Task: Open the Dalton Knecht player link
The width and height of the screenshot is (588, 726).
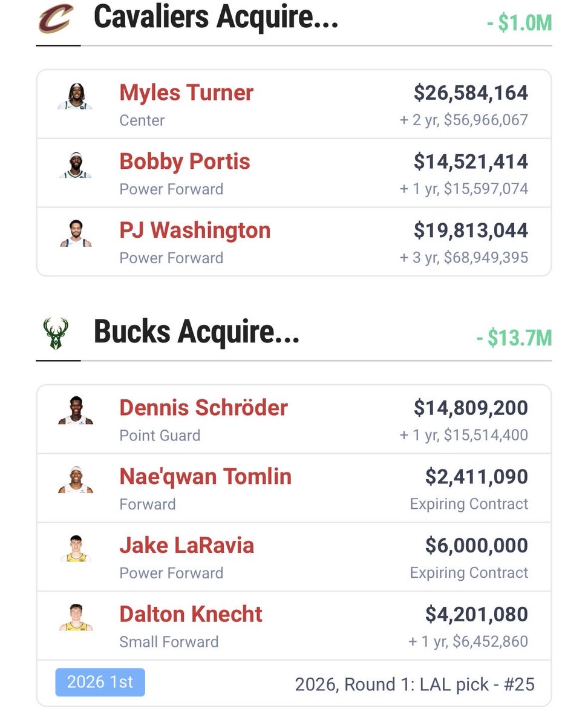Action: 191,615
